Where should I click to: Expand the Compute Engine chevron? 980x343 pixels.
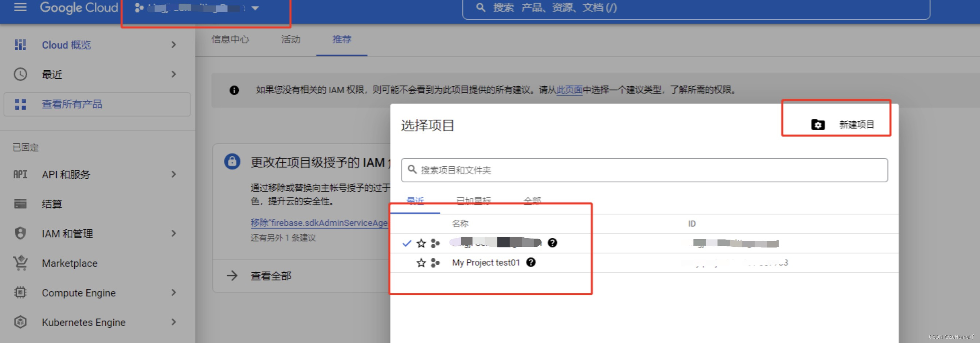click(x=174, y=292)
